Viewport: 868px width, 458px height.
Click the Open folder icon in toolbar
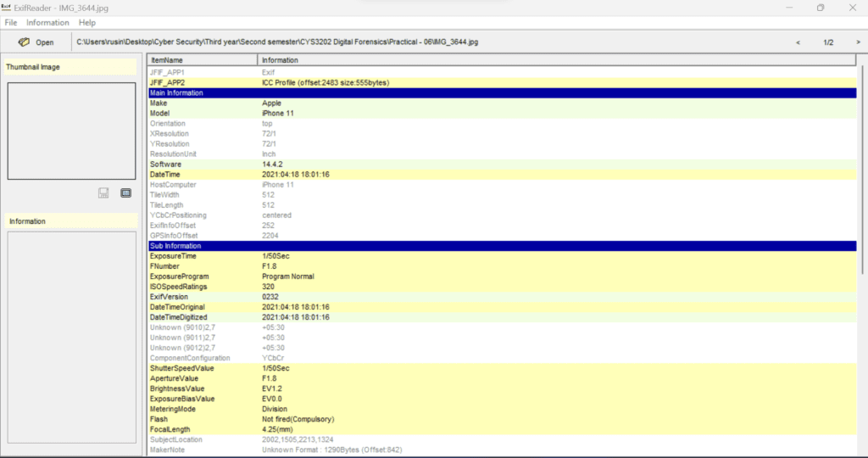click(x=25, y=42)
